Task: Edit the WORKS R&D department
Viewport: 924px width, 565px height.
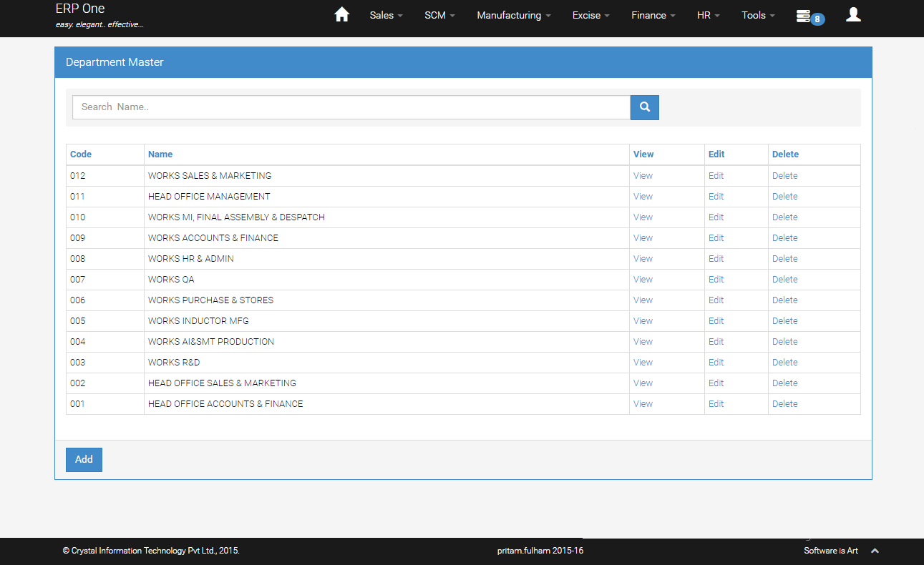Action: [x=716, y=363]
